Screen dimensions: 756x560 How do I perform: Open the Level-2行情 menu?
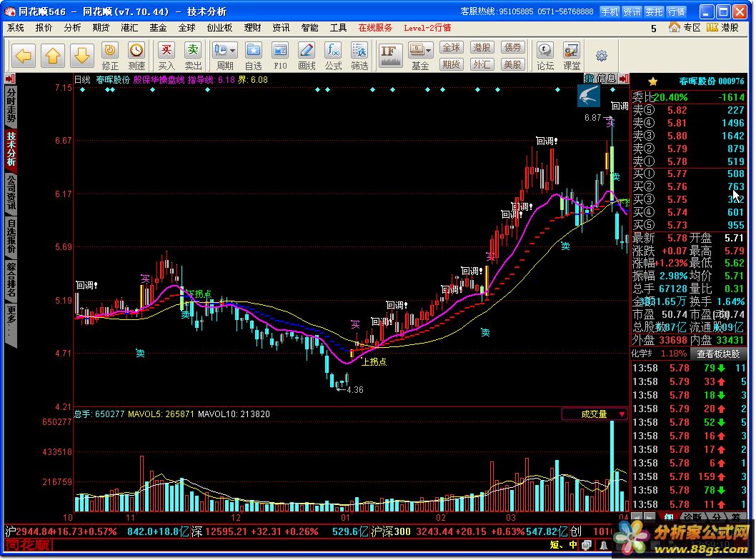pyautogui.click(x=427, y=28)
